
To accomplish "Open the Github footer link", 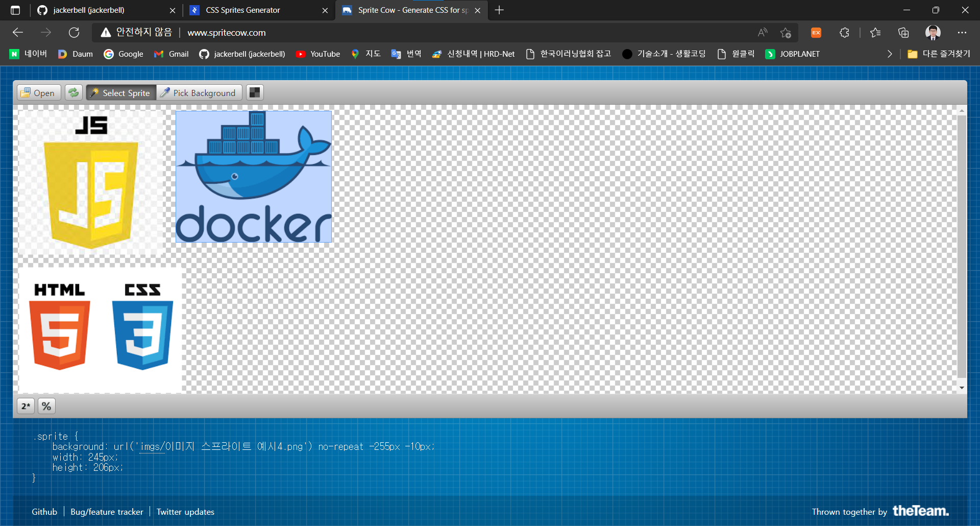I will click(44, 512).
